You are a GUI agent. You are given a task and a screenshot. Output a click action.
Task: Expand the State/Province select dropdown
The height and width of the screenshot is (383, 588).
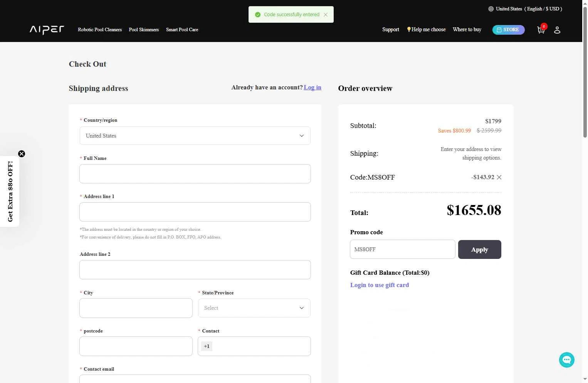254,308
